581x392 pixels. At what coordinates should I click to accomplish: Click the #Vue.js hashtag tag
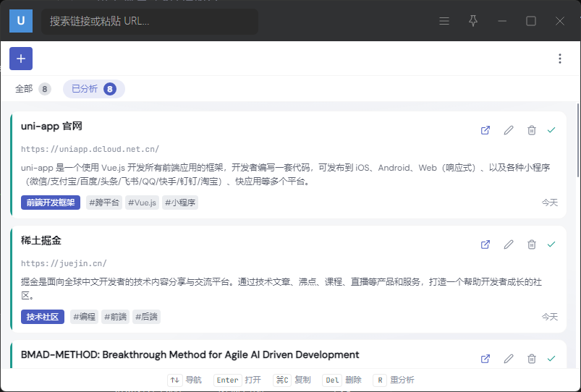142,203
